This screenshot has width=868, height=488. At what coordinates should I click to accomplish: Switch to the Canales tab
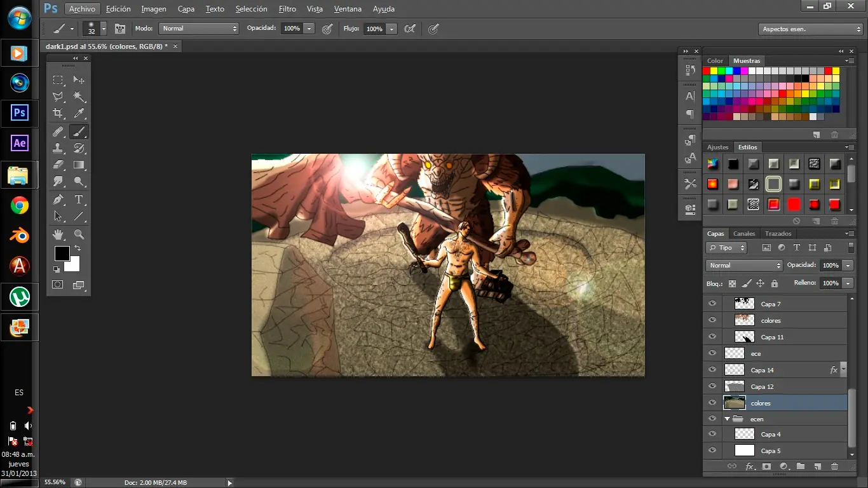(744, 233)
